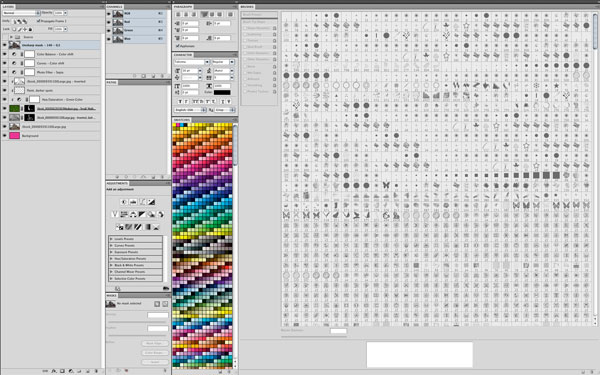This screenshot has width=600, height=375.
Task: Click the lock image pixels brush icon
Action: click(x=20, y=29)
